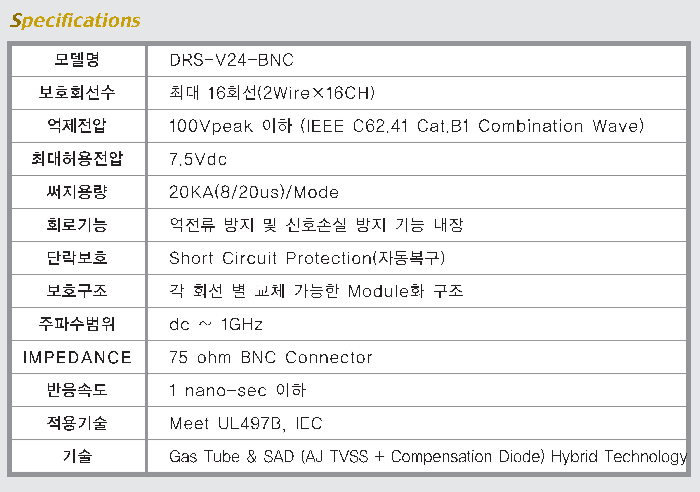The height and width of the screenshot is (492, 700).
Task: Click the Specifications heading
Action: click(75, 20)
